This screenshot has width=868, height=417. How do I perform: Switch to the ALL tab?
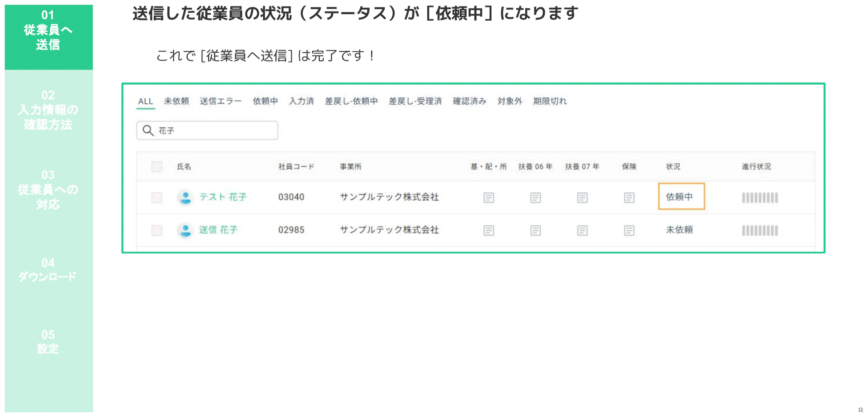tap(146, 101)
